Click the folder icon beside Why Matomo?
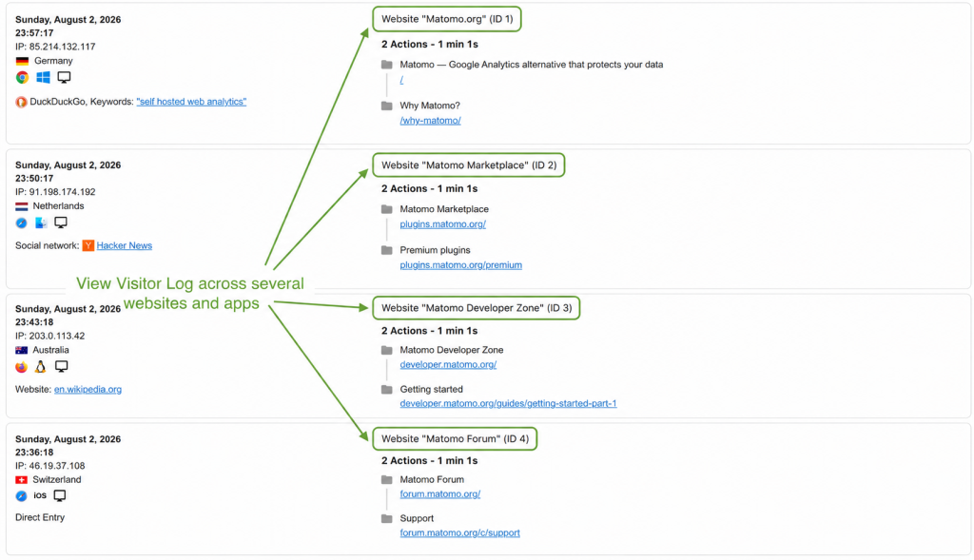974x560 pixels. pyautogui.click(x=387, y=106)
